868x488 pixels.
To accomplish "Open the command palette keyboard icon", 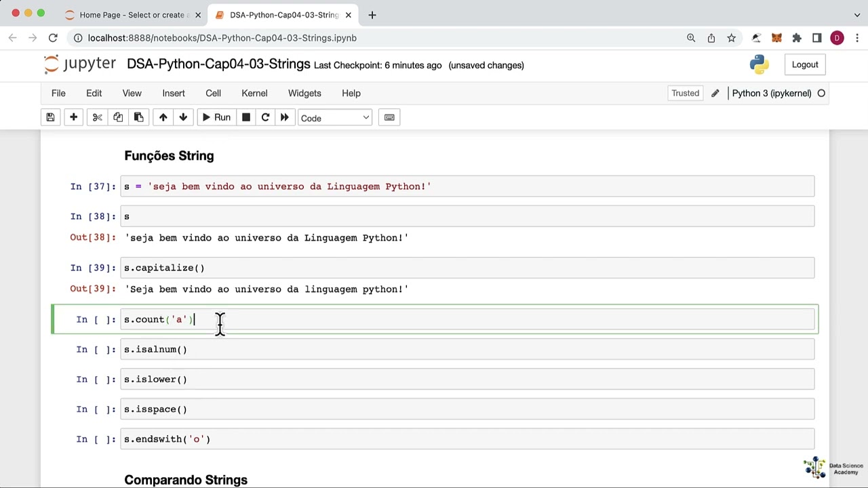I will tap(389, 117).
